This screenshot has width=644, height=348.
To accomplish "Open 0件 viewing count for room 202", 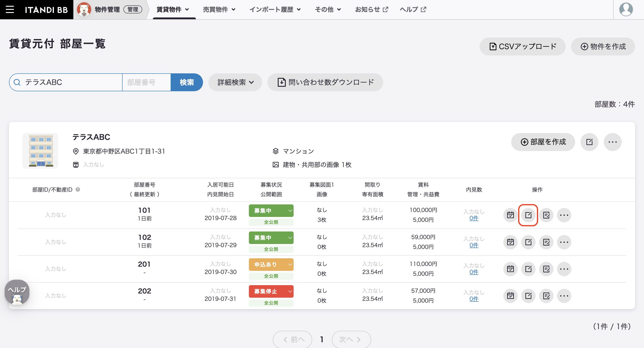I will tap(474, 299).
